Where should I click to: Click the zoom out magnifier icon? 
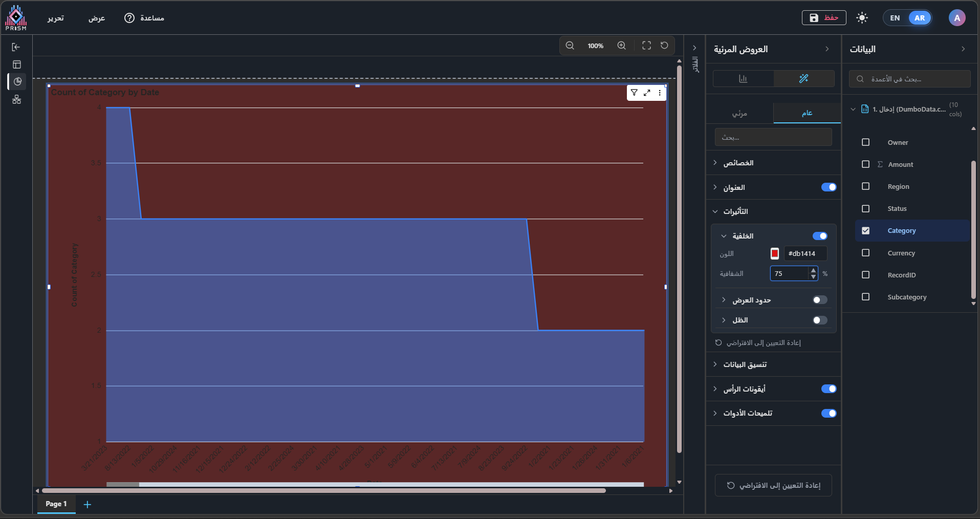tap(570, 46)
